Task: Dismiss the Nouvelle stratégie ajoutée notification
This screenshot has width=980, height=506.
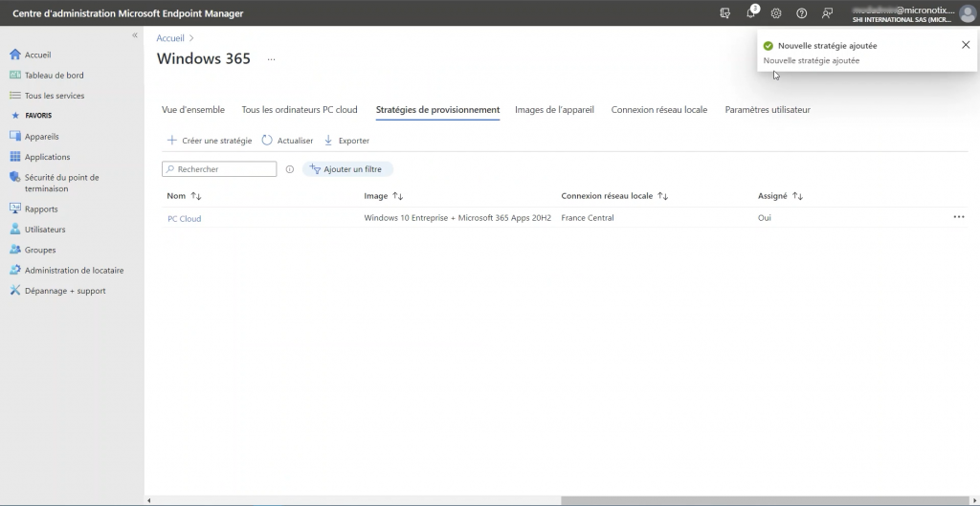Action: 966,45
